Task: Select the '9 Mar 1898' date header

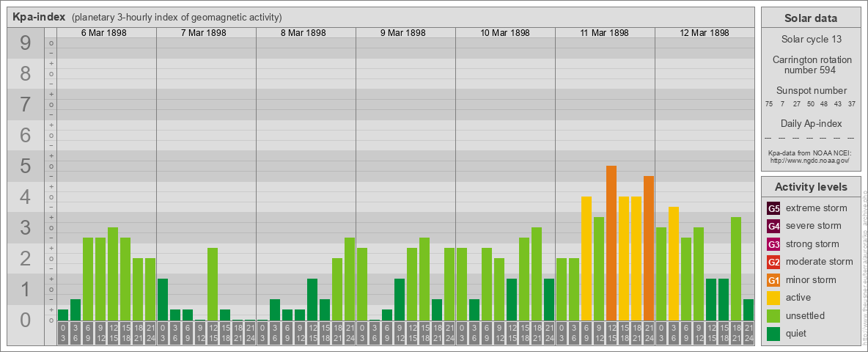Action: pos(403,33)
